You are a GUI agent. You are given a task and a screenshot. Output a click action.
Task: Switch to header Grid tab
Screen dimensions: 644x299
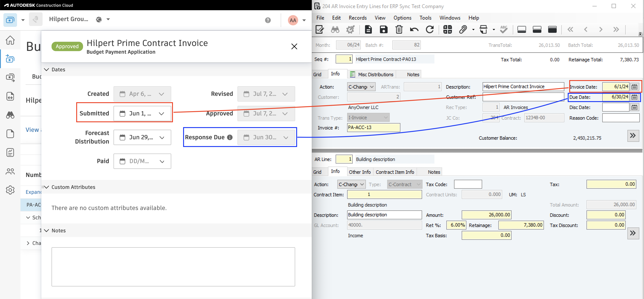(318, 75)
